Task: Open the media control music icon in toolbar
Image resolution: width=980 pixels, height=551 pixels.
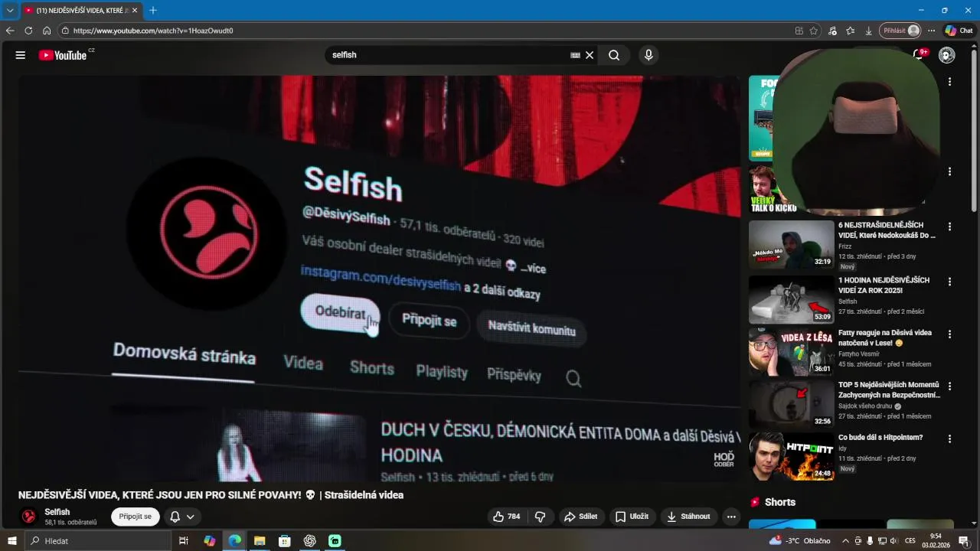Action: coord(833,31)
